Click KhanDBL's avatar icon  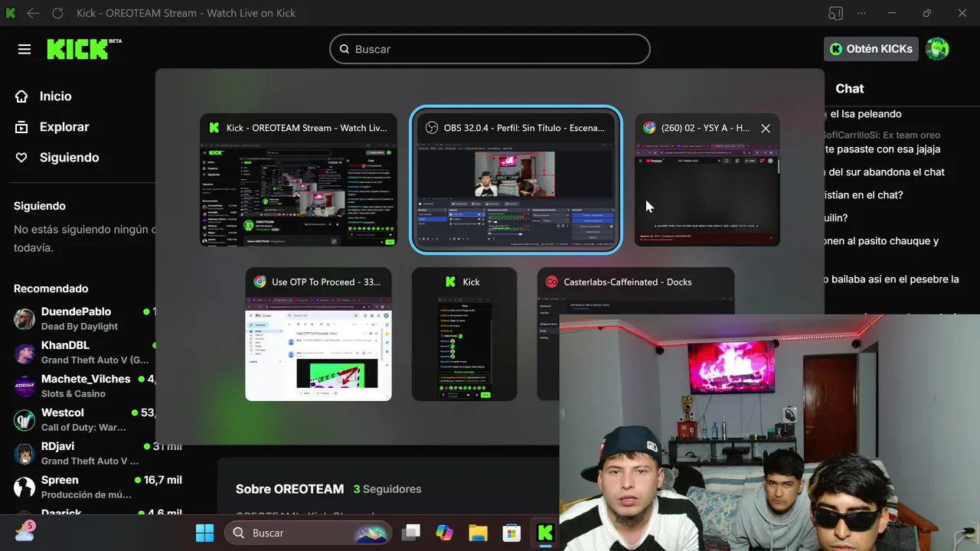pyautogui.click(x=24, y=353)
